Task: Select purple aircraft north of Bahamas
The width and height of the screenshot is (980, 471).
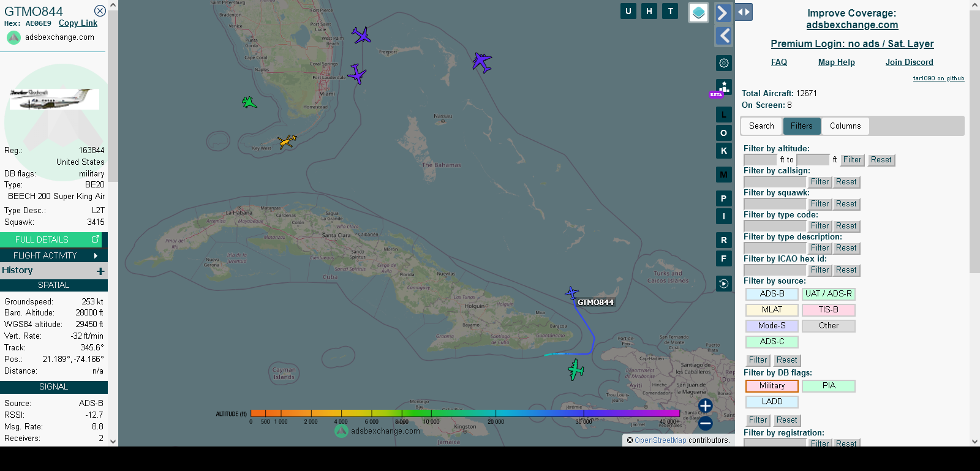Action: pyautogui.click(x=482, y=62)
